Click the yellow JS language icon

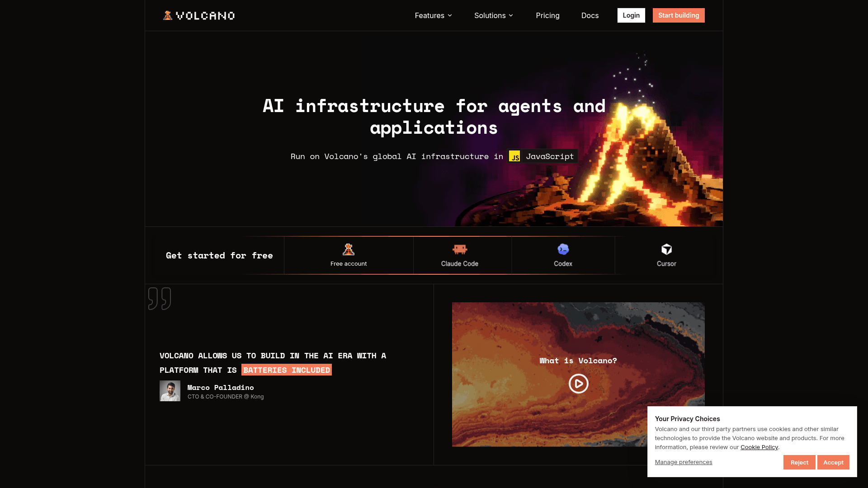point(514,156)
